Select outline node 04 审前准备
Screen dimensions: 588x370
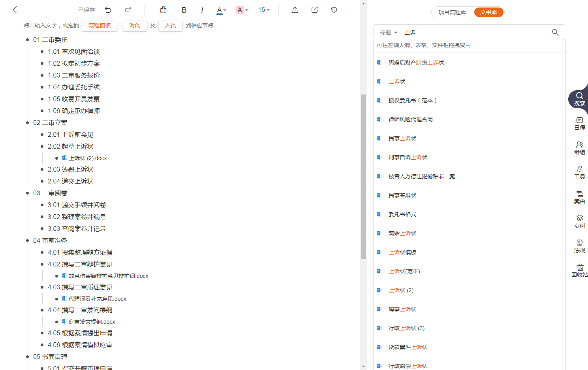tap(50, 240)
